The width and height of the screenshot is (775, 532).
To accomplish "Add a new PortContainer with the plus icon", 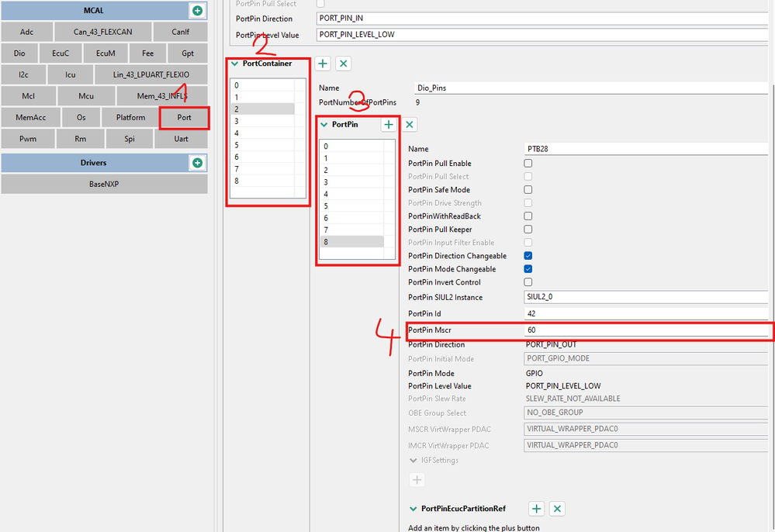I will (x=323, y=64).
